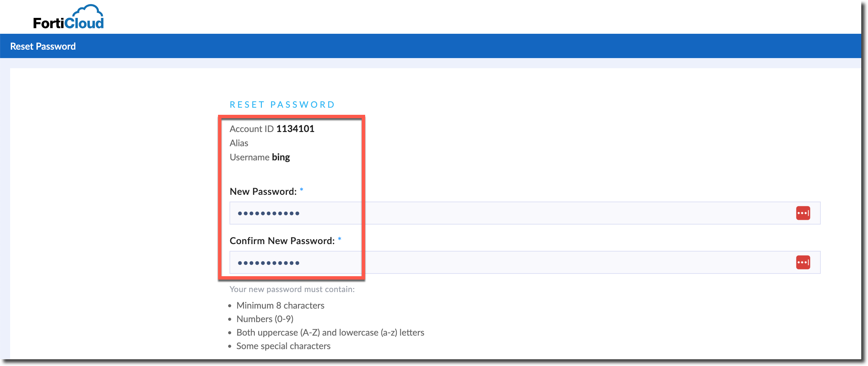This screenshot has width=868, height=366.
Task: Focus the Confirm New Password input field
Action: pos(506,262)
